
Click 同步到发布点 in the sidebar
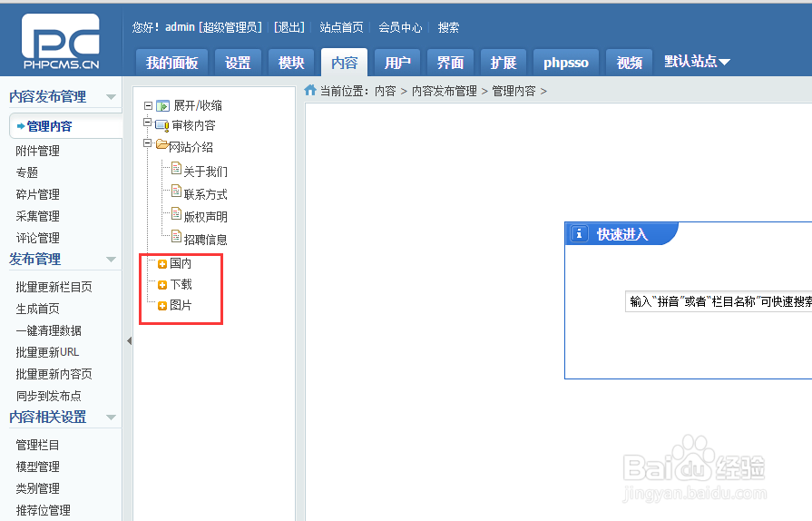point(49,396)
